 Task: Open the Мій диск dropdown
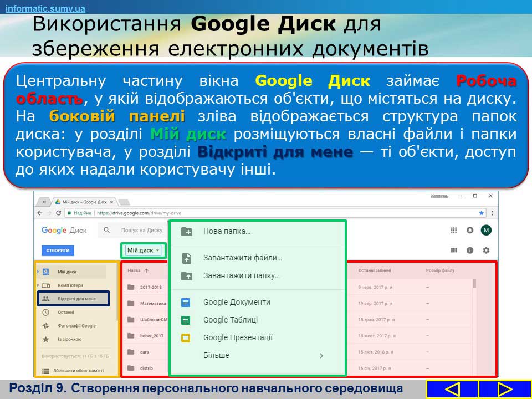click(x=143, y=250)
